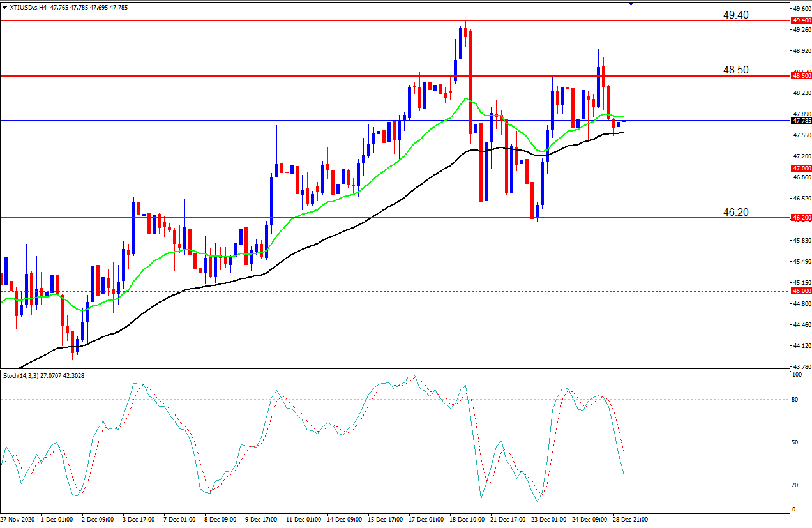The width and height of the screenshot is (812, 528).
Task: Click the 48.920 price axis label
Action: [x=801, y=50]
